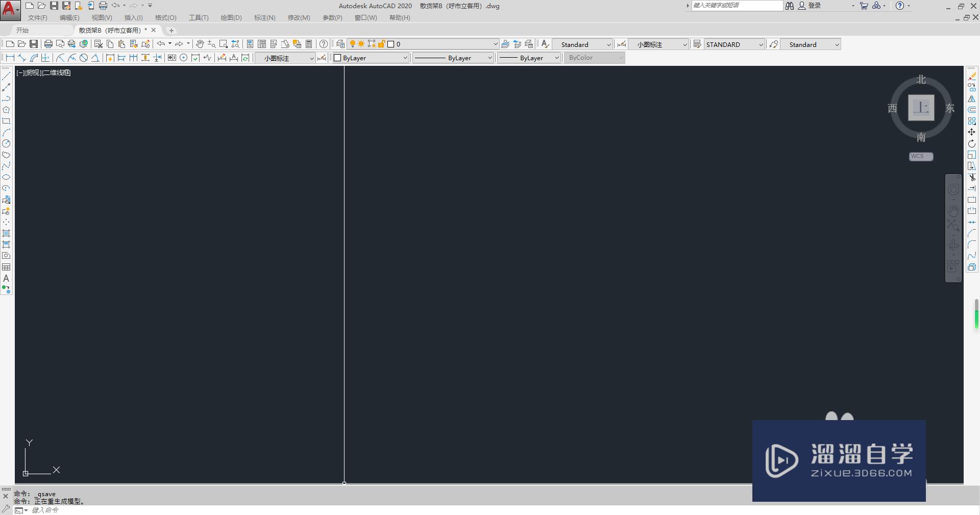Toggle layer 0 on/off lightbulb icon
Image resolution: width=980 pixels, height=515 pixels.
pos(352,44)
